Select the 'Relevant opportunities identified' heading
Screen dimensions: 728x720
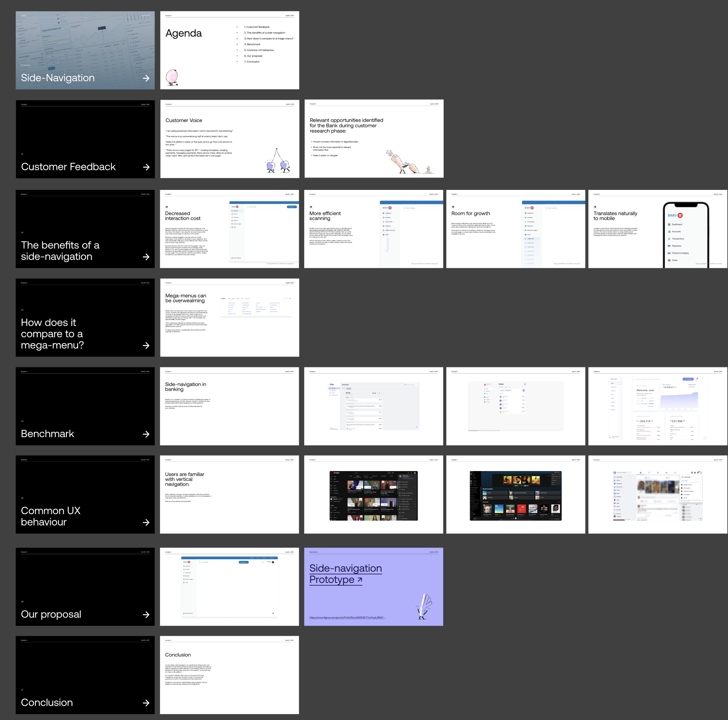click(347, 125)
